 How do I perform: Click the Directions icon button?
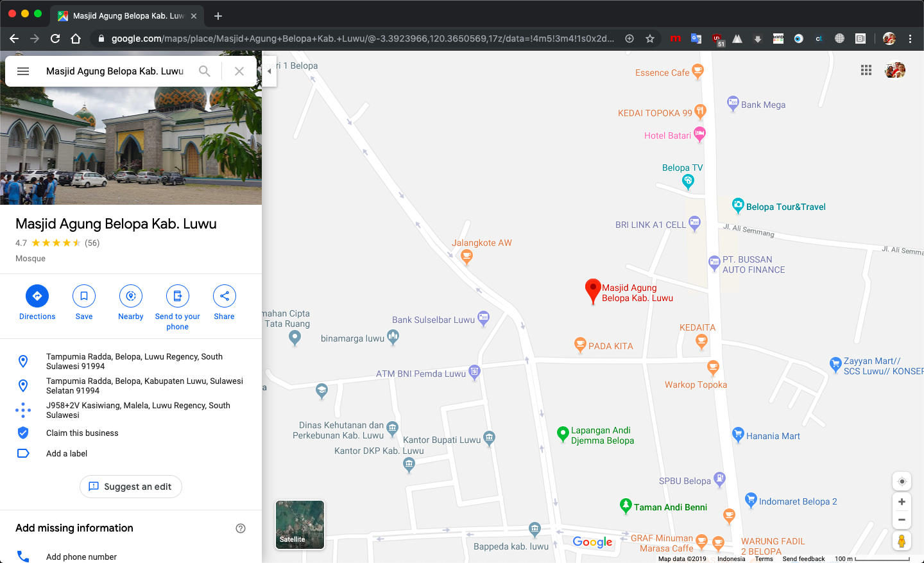(x=37, y=296)
